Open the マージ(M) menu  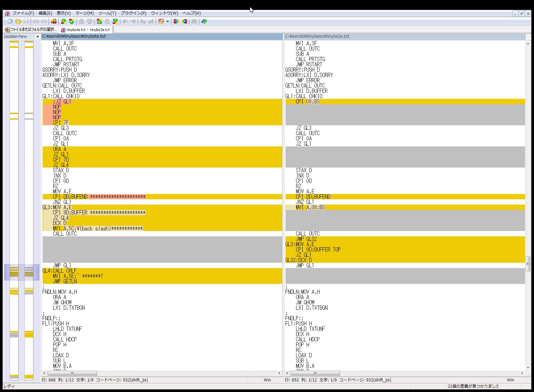84,13
